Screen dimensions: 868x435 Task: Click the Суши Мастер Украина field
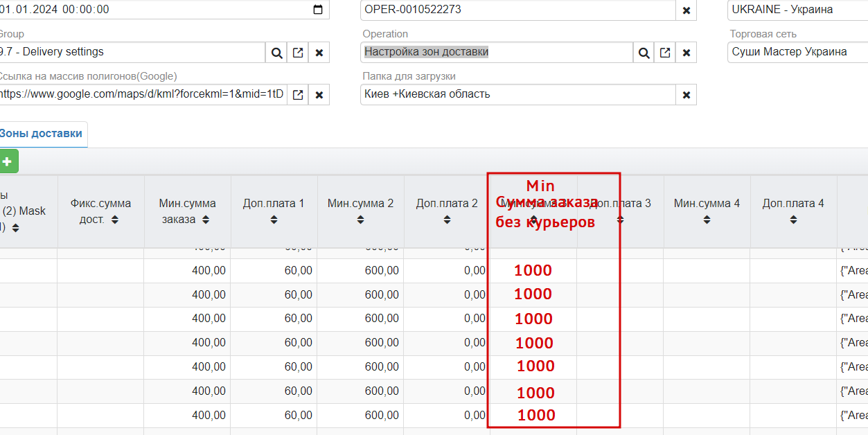797,52
